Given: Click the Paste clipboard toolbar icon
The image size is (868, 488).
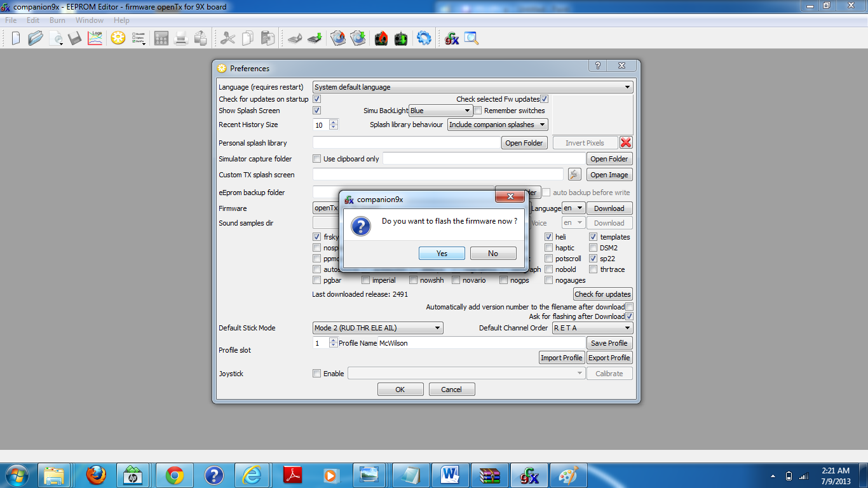Looking at the screenshot, I should pos(268,38).
